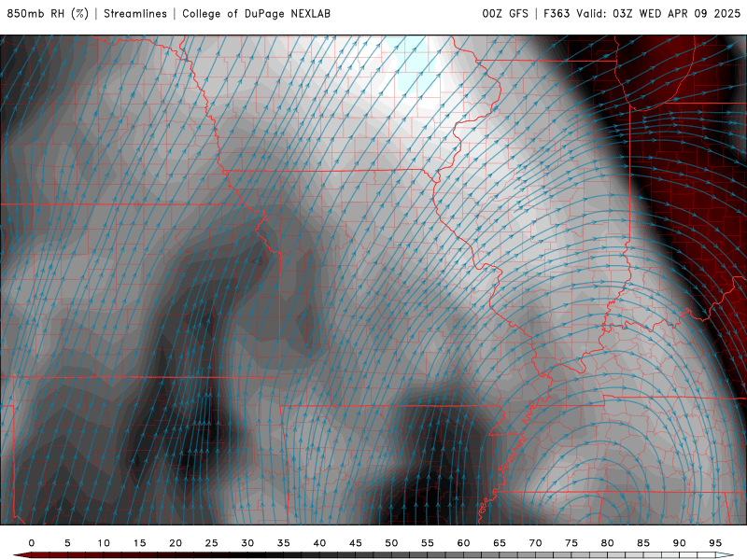This screenshot has height=560, width=747.
Task: Select the "00Z GFS" model run label
Action: [x=505, y=14]
